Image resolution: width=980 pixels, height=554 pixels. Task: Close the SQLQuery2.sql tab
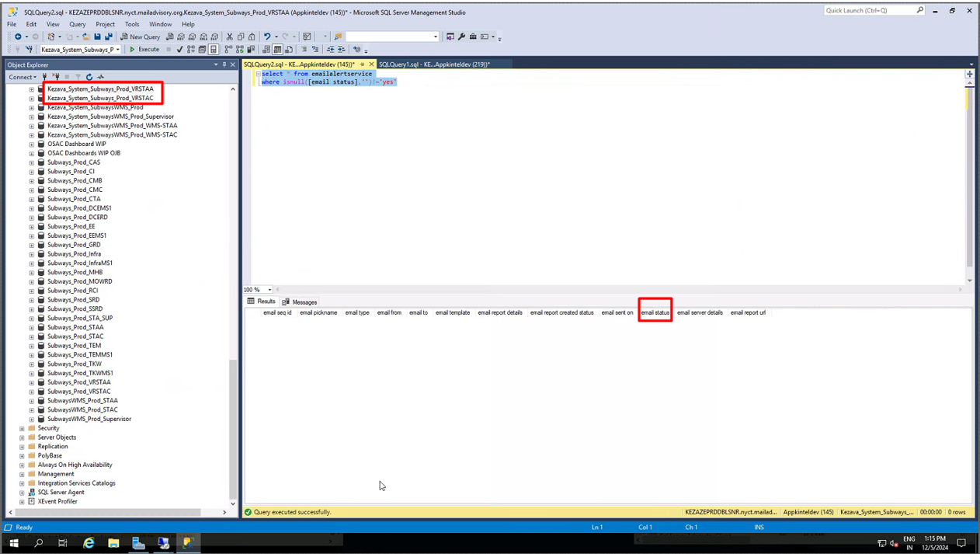[371, 64]
